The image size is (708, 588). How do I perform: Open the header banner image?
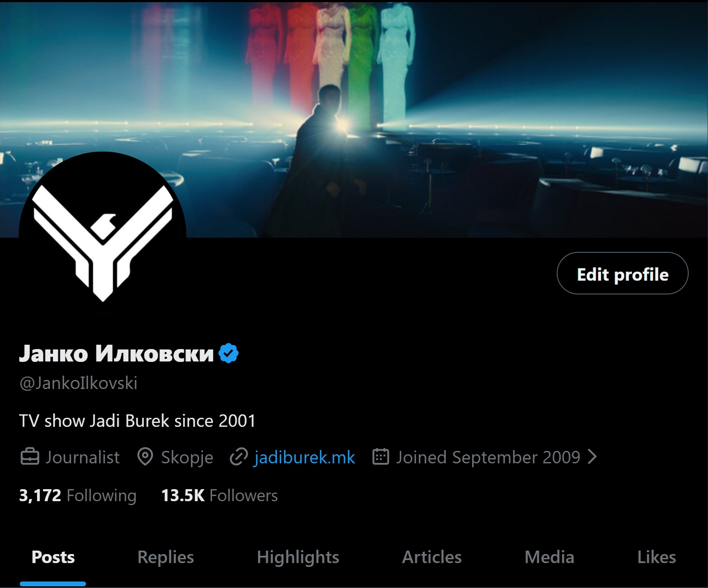354,119
